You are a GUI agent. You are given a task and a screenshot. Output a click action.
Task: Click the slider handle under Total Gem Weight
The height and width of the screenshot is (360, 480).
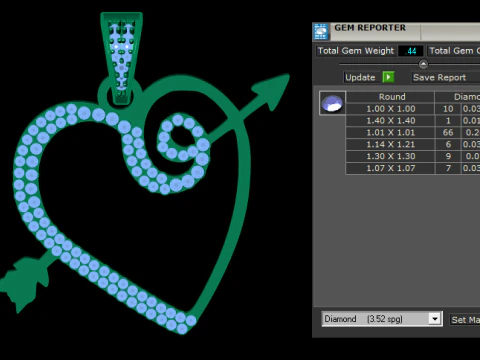pos(423,64)
